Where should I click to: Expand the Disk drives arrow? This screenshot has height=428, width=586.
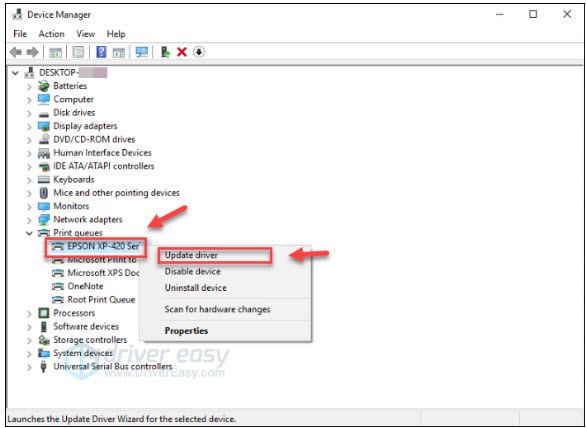tap(29, 113)
